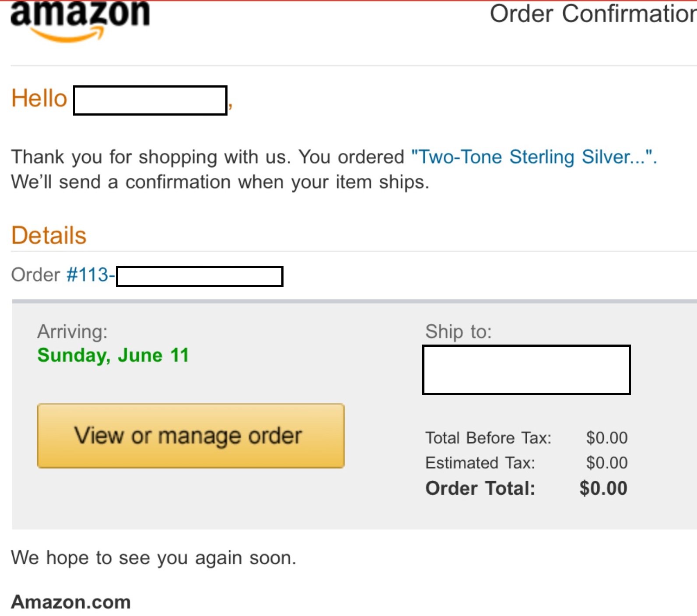Click the "Arriving:" label
The width and height of the screenshot is (697, 616).
(x=72, y=331)
